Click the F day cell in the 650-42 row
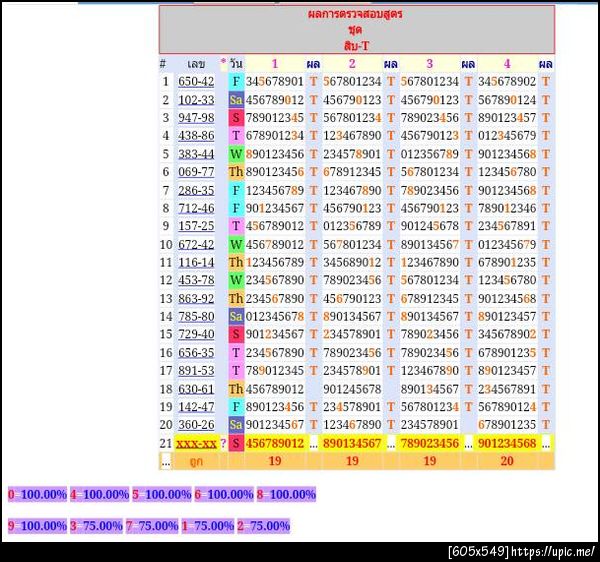Image resolution: width=600 pixels, height=562 pixels. pyautogui.click(x=236, y=81)
